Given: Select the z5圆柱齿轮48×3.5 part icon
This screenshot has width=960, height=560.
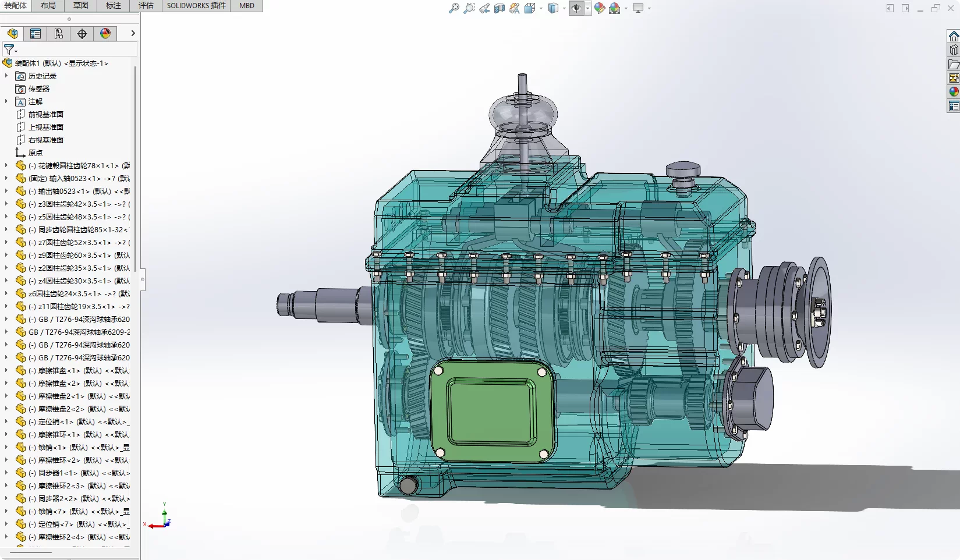Looking at the screenshot, I should pyautogui.click(x=20, y=217).
